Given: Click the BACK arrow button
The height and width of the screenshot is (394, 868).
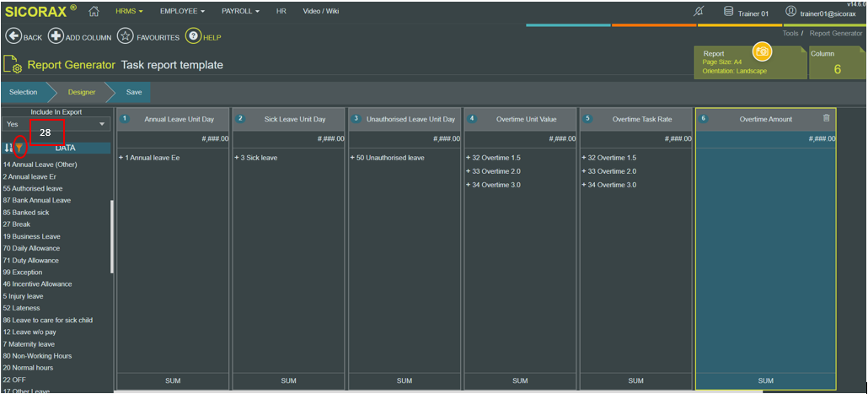Looking at the screenshot, I should pos(13,36).
